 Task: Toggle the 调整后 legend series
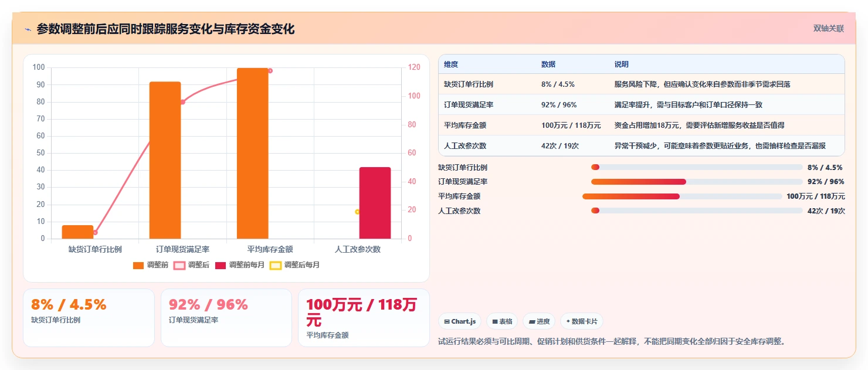point(192,265)
